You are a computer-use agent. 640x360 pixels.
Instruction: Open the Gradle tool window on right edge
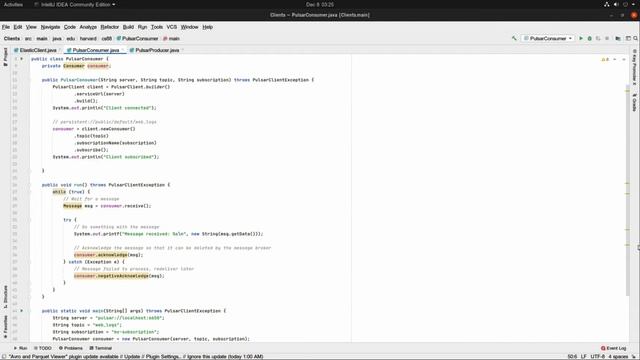(x=635, y=102)
